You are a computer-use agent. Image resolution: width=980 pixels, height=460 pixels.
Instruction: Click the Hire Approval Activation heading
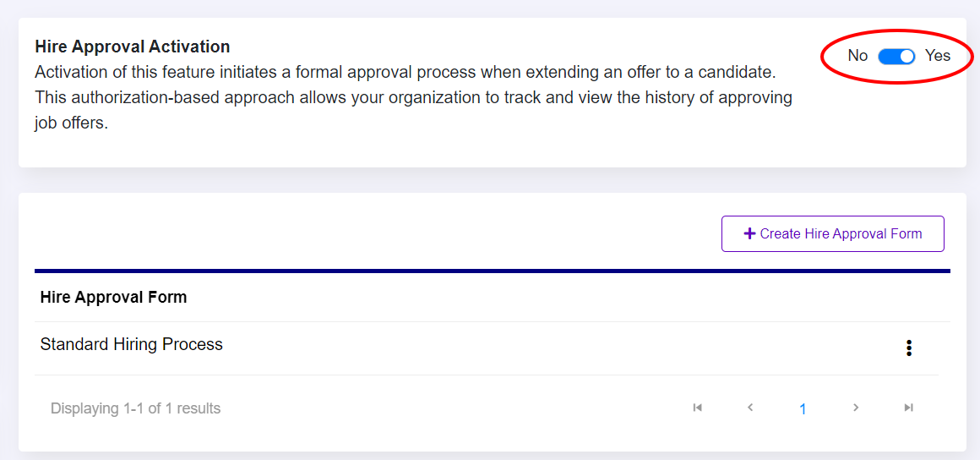pos(133,47)
